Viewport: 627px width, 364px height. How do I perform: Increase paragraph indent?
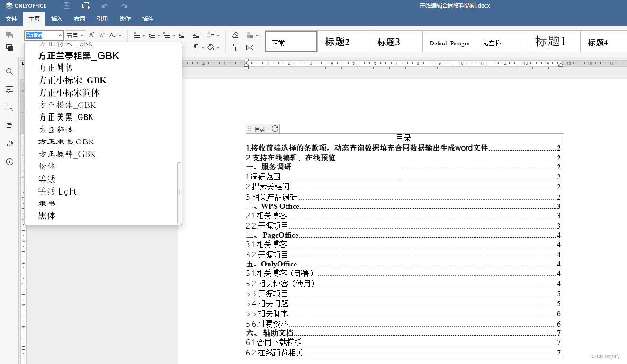(x=196, y=35)
